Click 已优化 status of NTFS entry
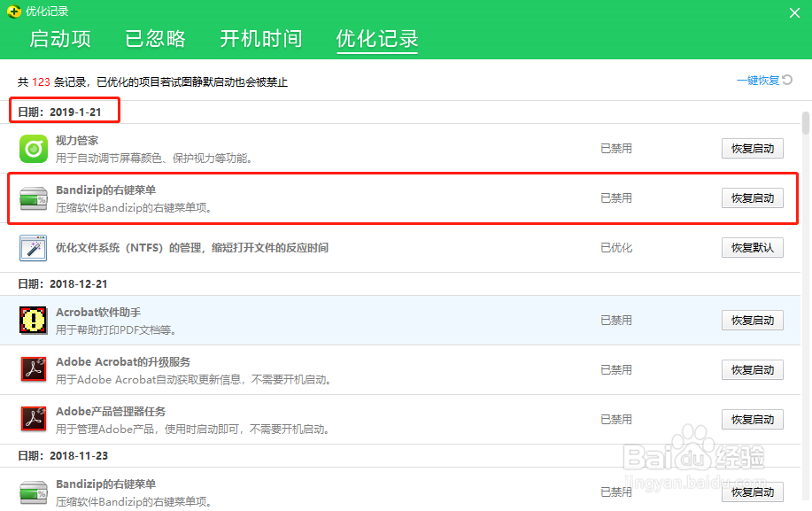The width and height of the screenshot is (812, 511). [x=616, y=248]
